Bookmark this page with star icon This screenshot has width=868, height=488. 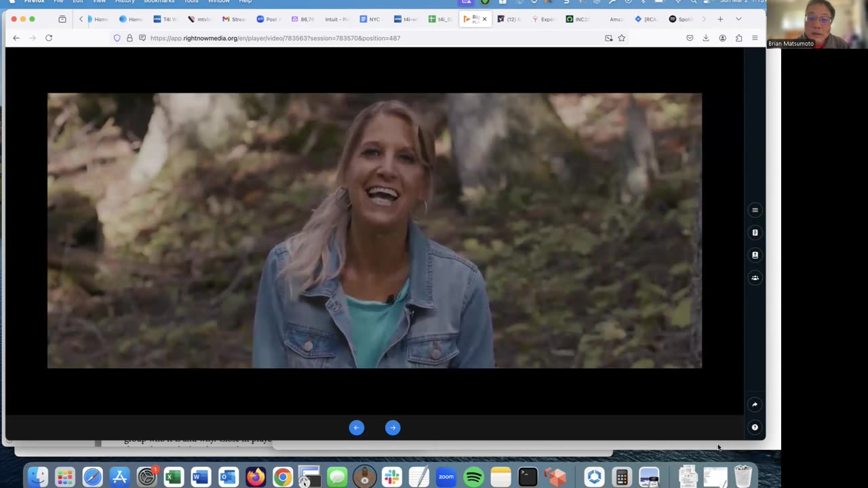pyautogui.click(x=621, y=38)
